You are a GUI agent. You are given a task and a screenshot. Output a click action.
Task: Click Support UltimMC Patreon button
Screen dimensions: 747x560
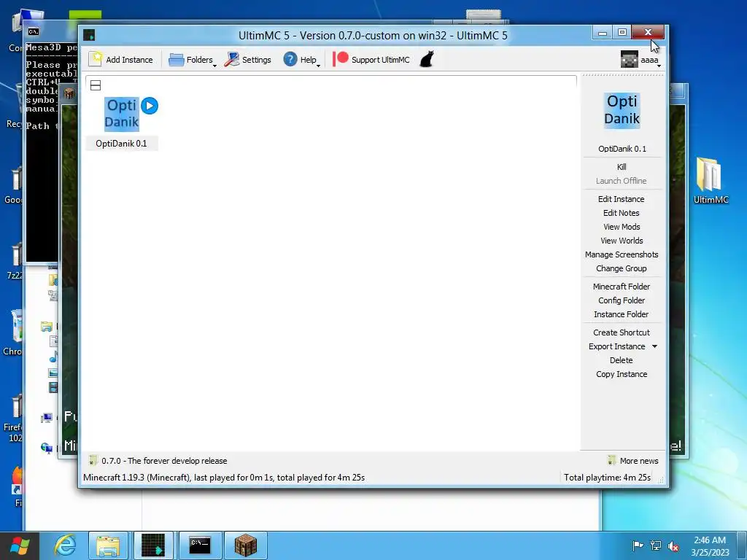coord(371,60)
